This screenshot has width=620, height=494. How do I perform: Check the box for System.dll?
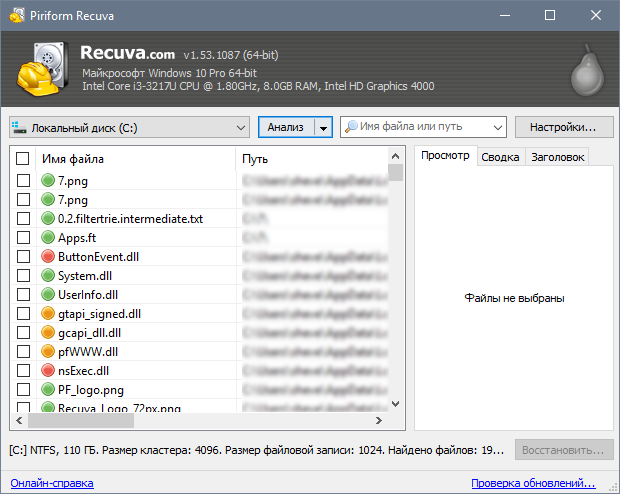(23, 275)
